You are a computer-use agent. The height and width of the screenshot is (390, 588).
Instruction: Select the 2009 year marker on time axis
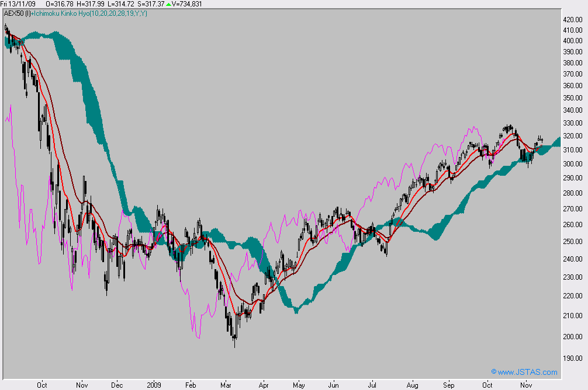click(x=154, y=386)
